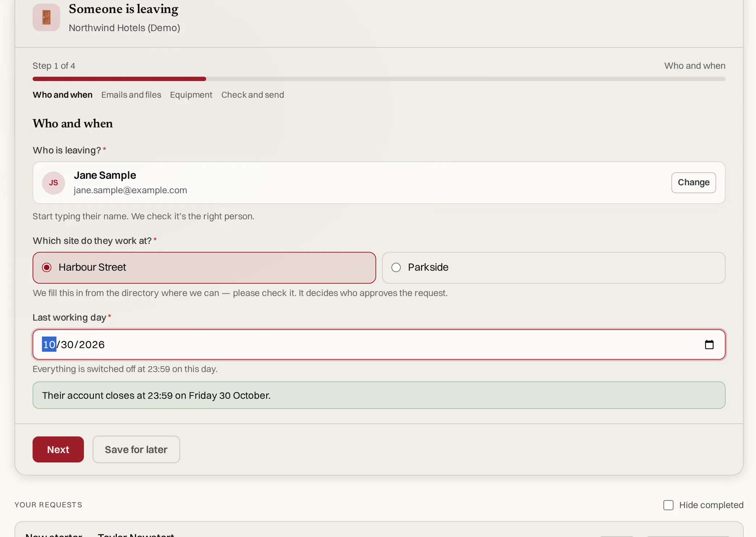Go to the Emails and files step

pos(131,95)
